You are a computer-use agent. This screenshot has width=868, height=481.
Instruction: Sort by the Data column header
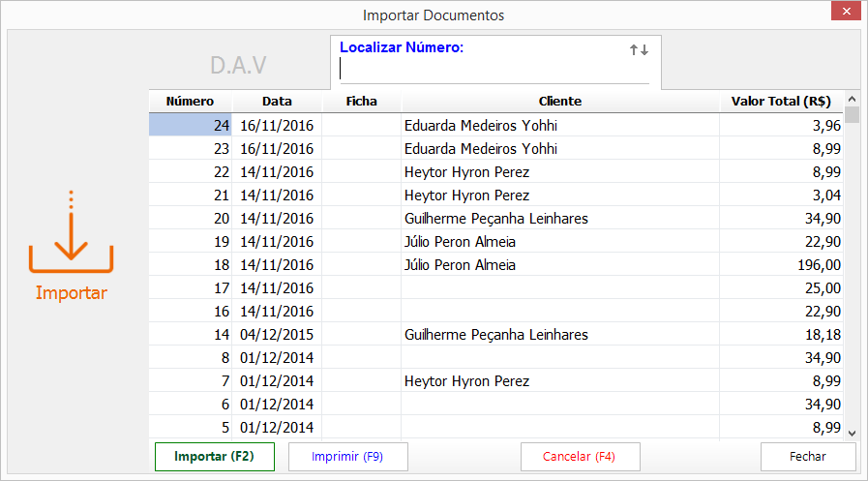(277, 102)
